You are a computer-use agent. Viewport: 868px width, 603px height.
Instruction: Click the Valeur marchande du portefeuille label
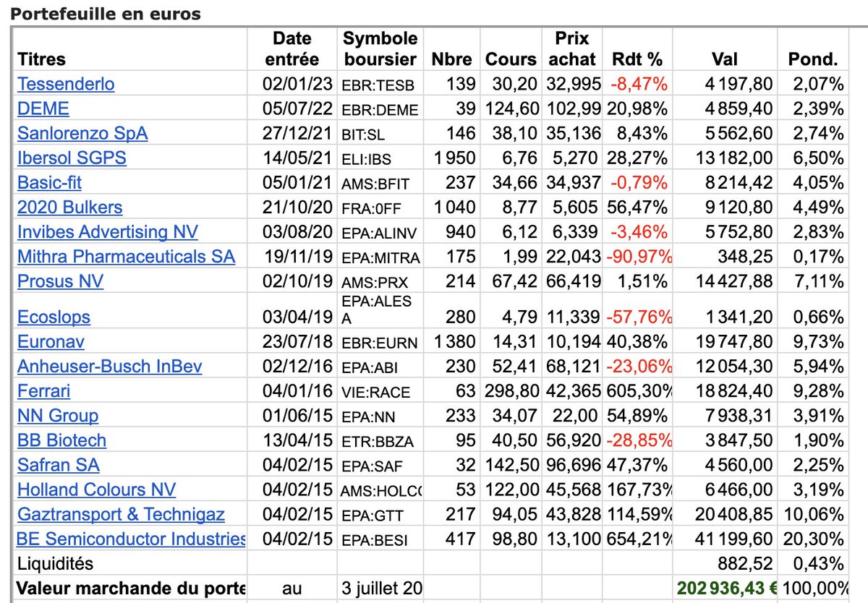click(131, 589)
